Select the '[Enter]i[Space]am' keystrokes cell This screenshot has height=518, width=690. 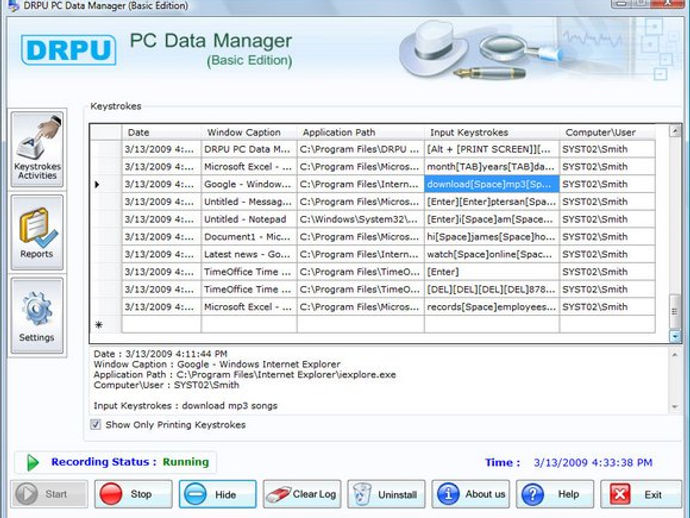492,219
